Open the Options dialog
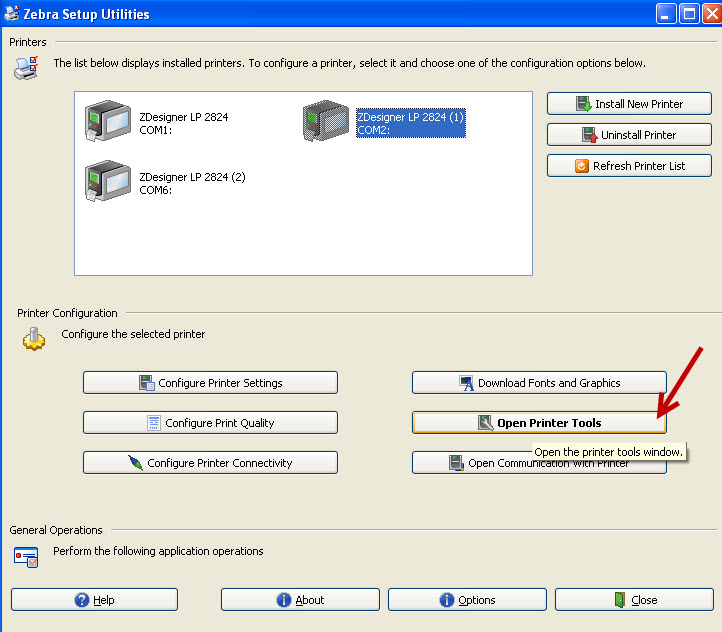Screen dimensions: 722x632 (x=467, y=600)
